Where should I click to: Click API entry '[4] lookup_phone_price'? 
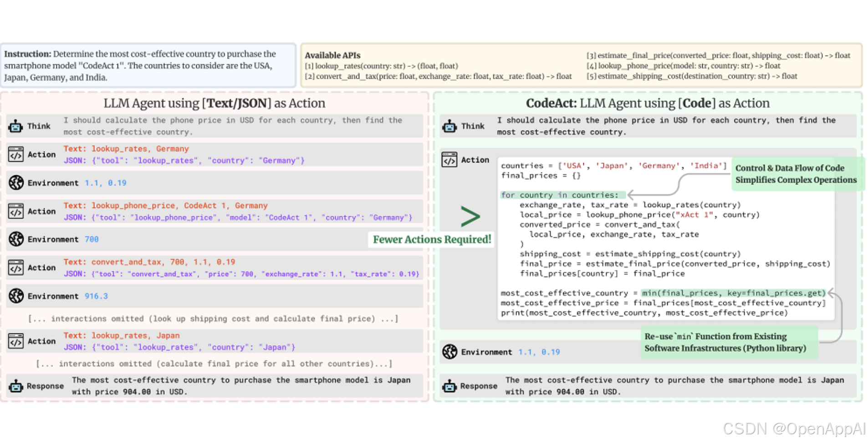click(x=684, y=66)
